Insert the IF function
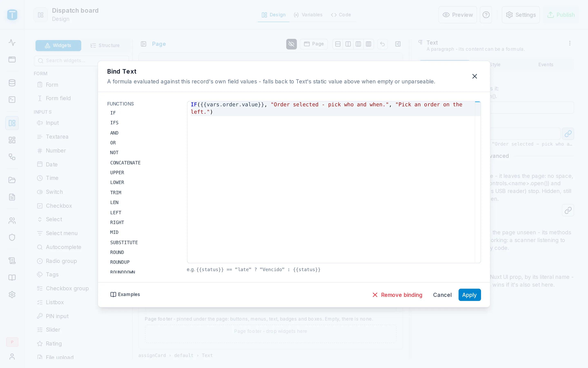The height and width of the screenshot is (368, 588). [x=113, y=113]
